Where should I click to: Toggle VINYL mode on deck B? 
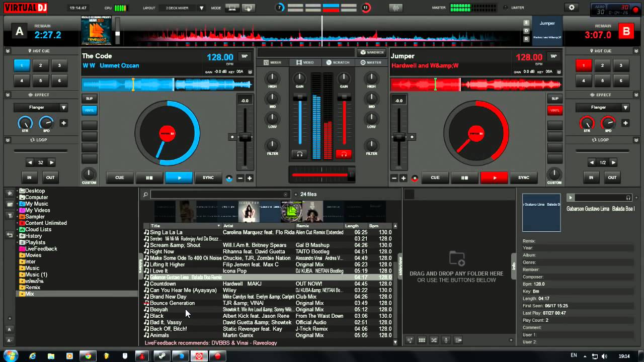[x=554, y=110]
